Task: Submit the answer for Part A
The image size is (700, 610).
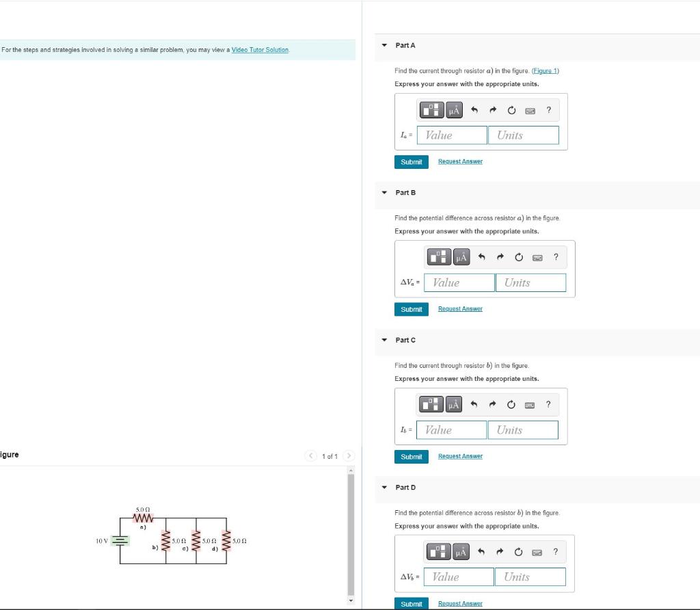Action: [x=411, y=161]
